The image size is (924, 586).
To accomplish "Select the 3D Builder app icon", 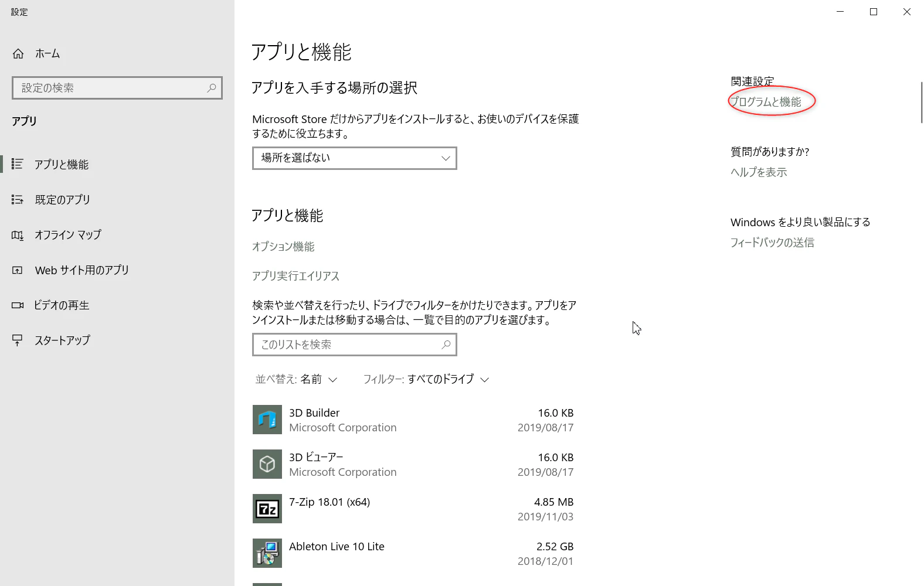I will (x=267, y=420).
